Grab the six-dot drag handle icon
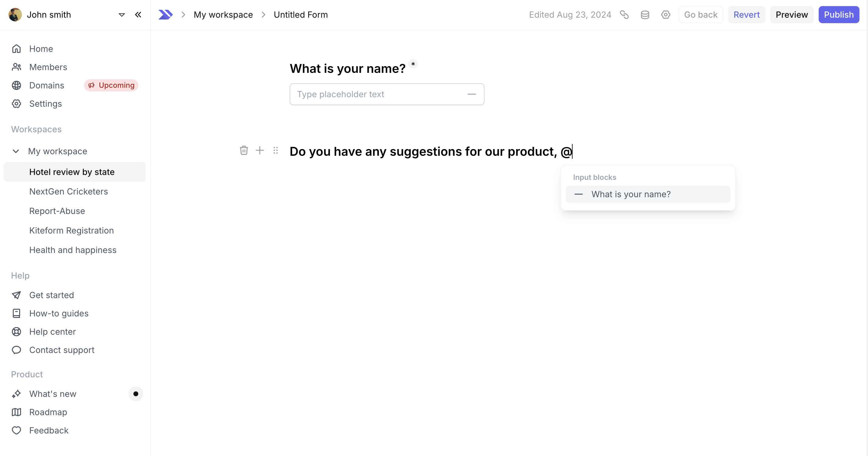Viewport: 868px width, 456px height. [x=275, y=151]
